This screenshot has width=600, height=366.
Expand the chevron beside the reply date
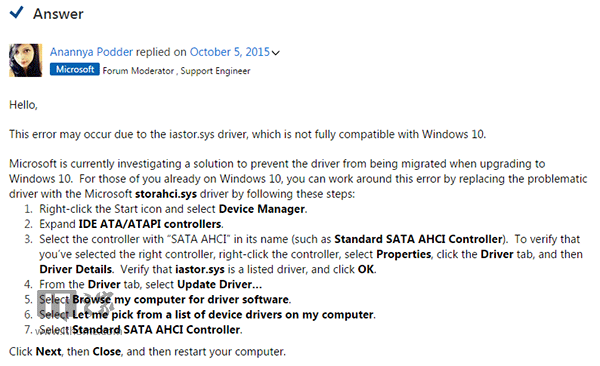(276, 53)
